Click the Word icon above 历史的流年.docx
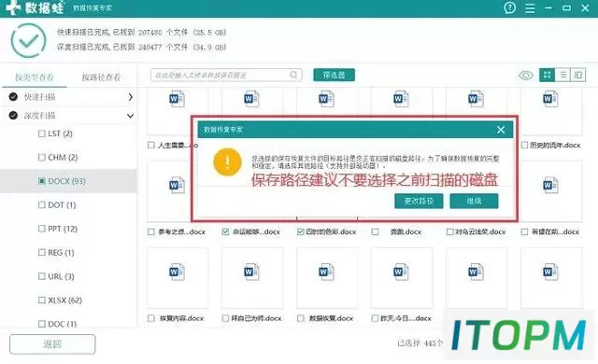The image size is (598, 364). [x=550, y=99]
